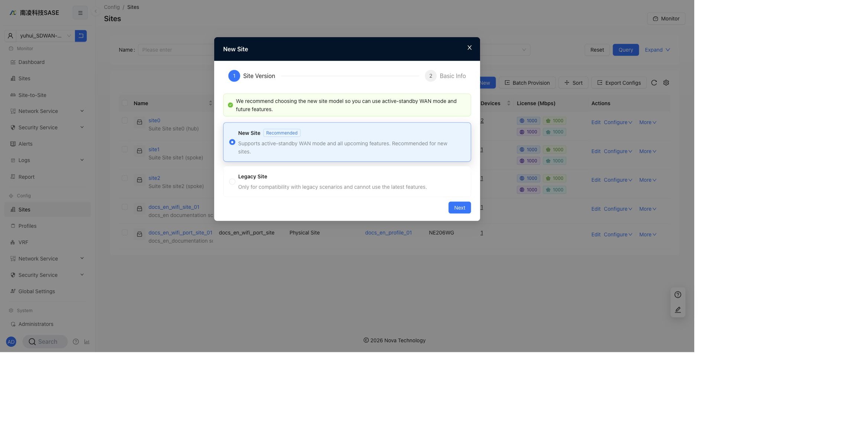The height and width of the screenshot is (440, 868).
Task: Click the Devices column sort arrows
Action: (509, 103)
